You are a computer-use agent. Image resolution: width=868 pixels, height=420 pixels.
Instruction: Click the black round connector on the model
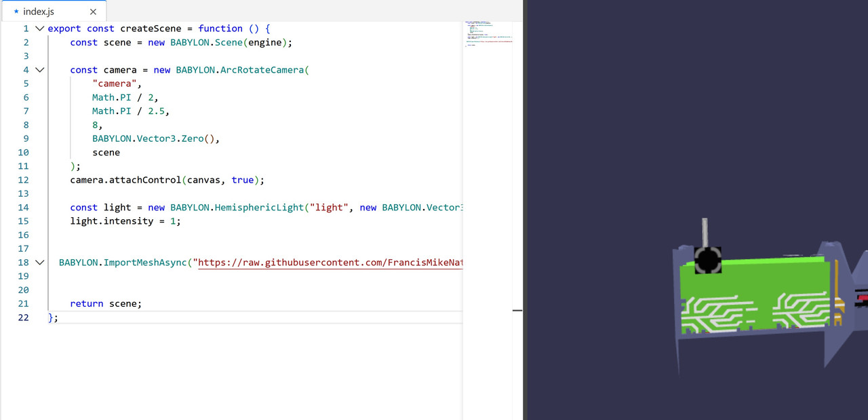click(707, 260)
